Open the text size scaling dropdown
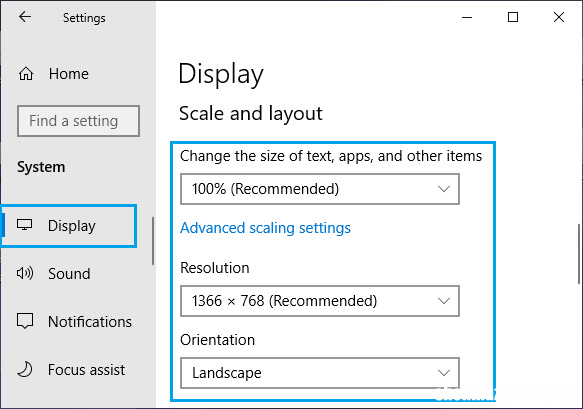The width and height of the screenshot is (583, 409). click(x=320, y=189)
